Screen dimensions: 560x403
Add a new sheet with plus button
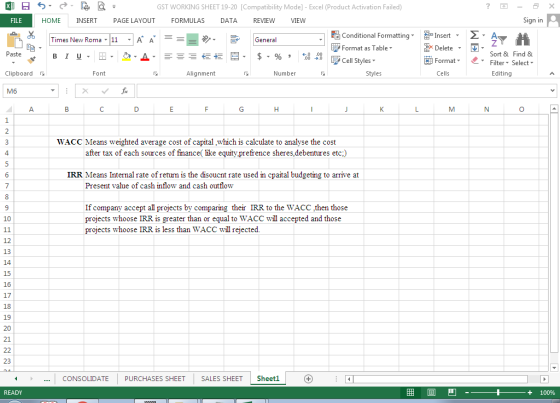308,379
